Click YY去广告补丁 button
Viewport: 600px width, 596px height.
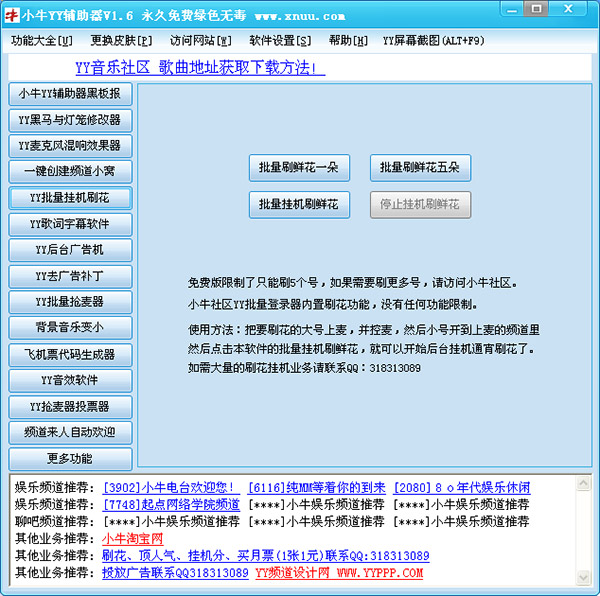pyautogui.click(x=70, y=277)
